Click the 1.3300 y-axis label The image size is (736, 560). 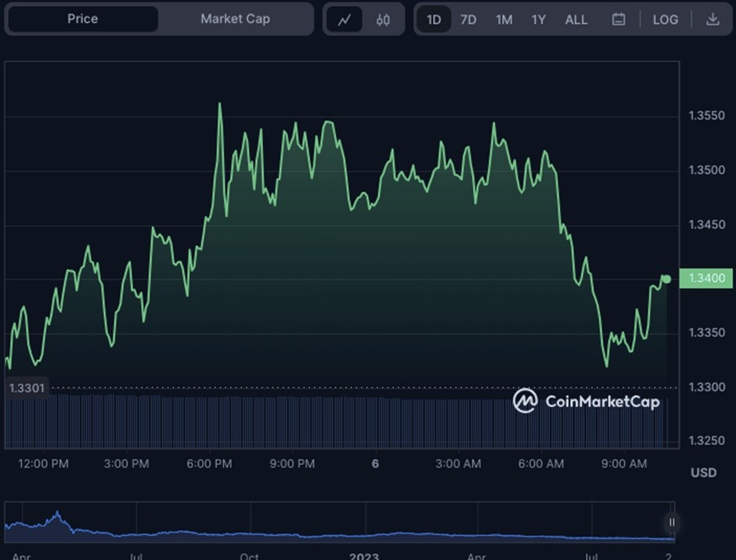(706, 387)
